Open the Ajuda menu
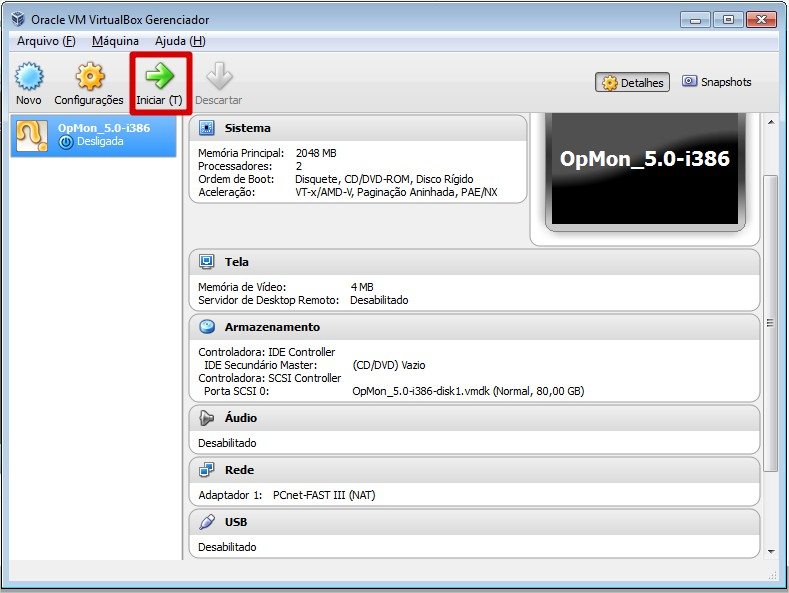This screenshot has height=593, width=789. point(180,41)
